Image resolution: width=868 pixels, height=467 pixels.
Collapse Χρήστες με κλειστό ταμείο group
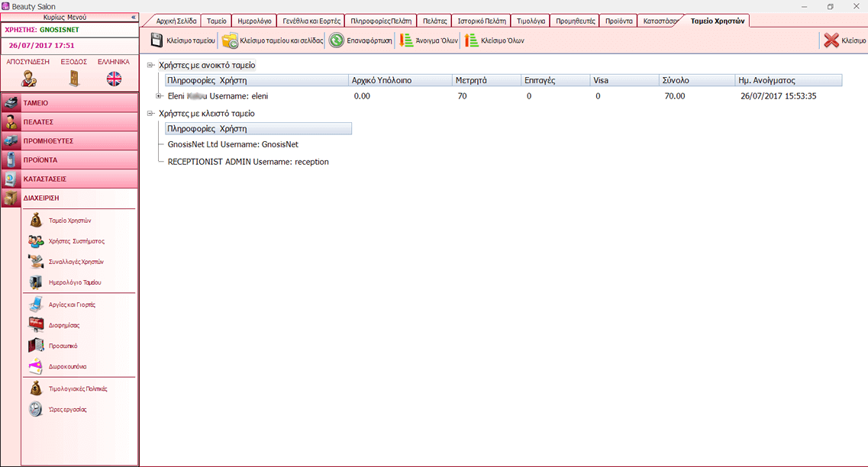(x=150, y=114)
